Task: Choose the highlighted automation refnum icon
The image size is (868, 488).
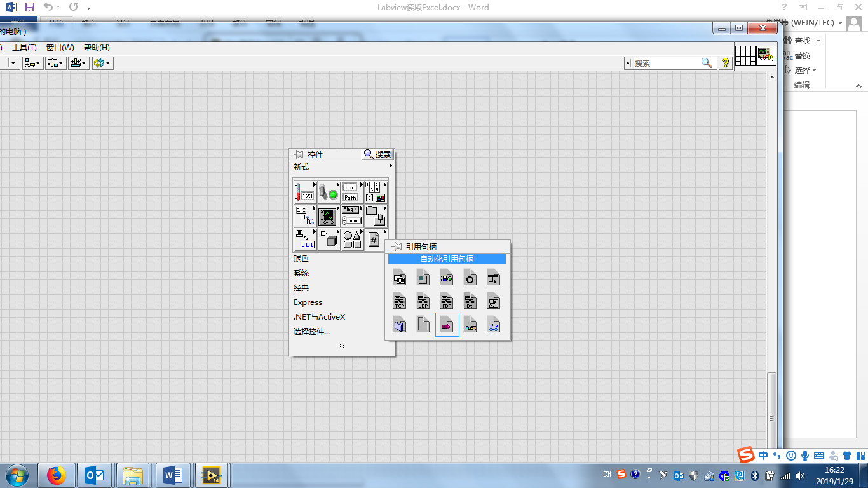Action: (x=446, y=325)
